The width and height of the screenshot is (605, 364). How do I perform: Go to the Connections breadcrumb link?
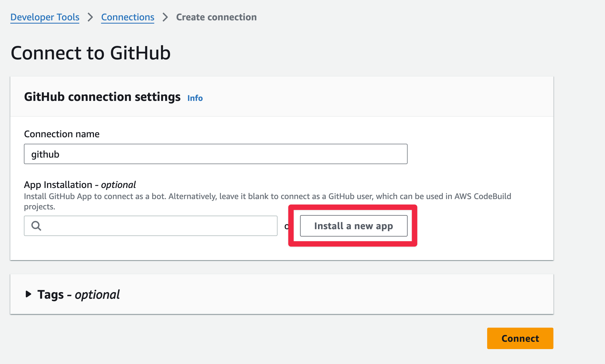pyautogui.click(x=128, y=17)
